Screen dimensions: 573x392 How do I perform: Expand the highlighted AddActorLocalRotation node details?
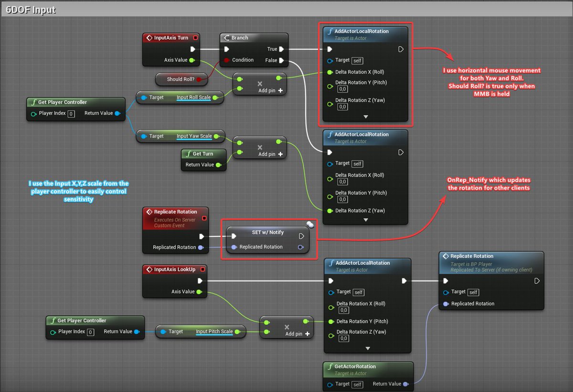pos(365,117)
